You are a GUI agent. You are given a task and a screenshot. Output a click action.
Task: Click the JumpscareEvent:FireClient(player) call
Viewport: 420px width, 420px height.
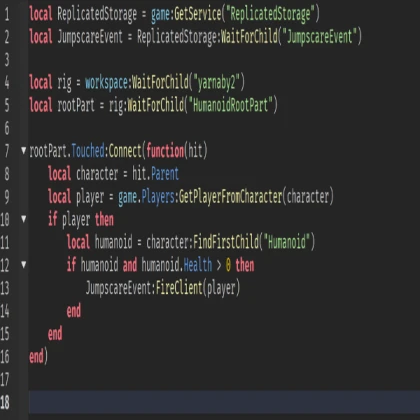[163, 288]
